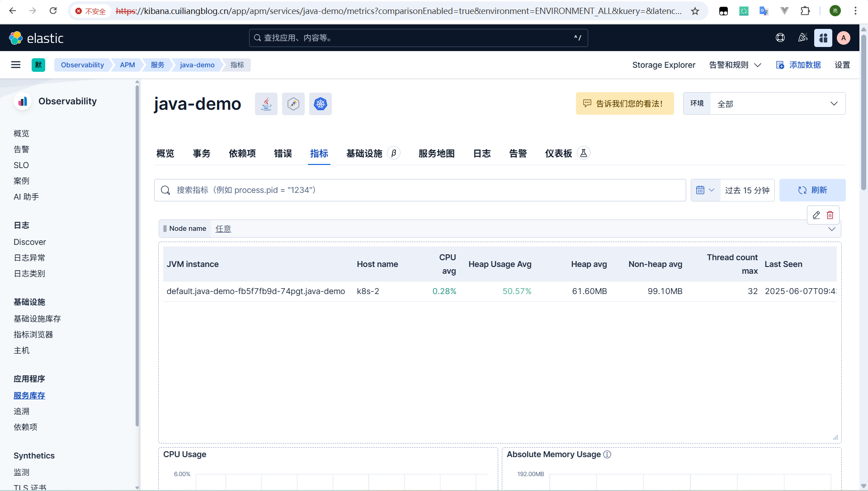Open the newsfeed icon in header
Image resolution: width=868 pixels, height=491 pixels.
803,38
